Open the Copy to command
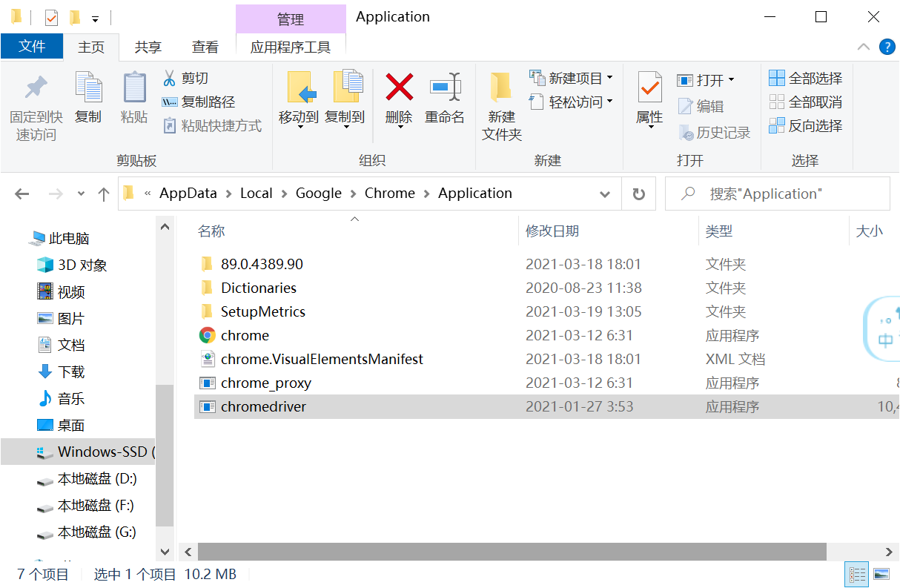The width and height of the screenshot is (900, 588). click(345, 100)
